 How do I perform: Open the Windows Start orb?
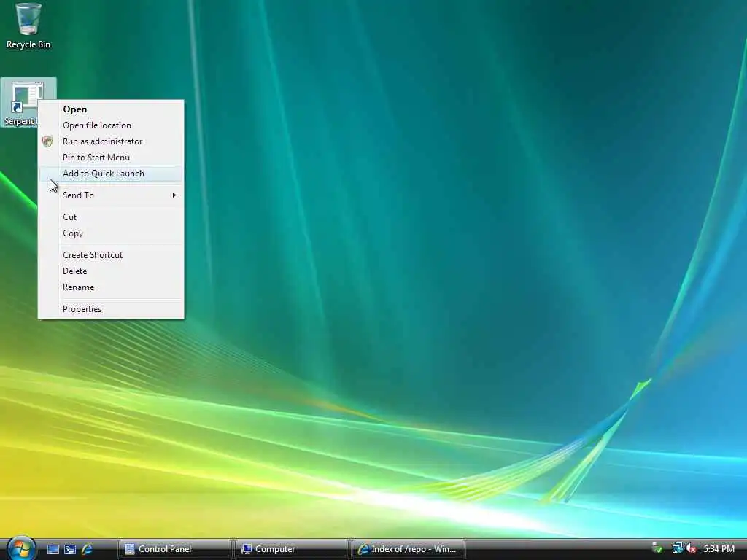coord(20,548)
